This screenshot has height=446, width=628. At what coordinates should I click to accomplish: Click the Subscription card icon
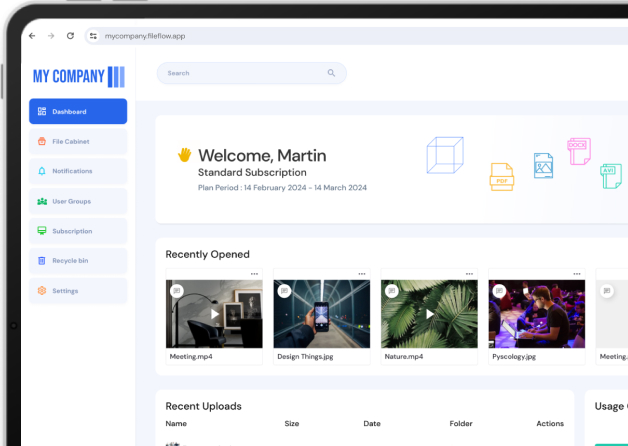42,231
